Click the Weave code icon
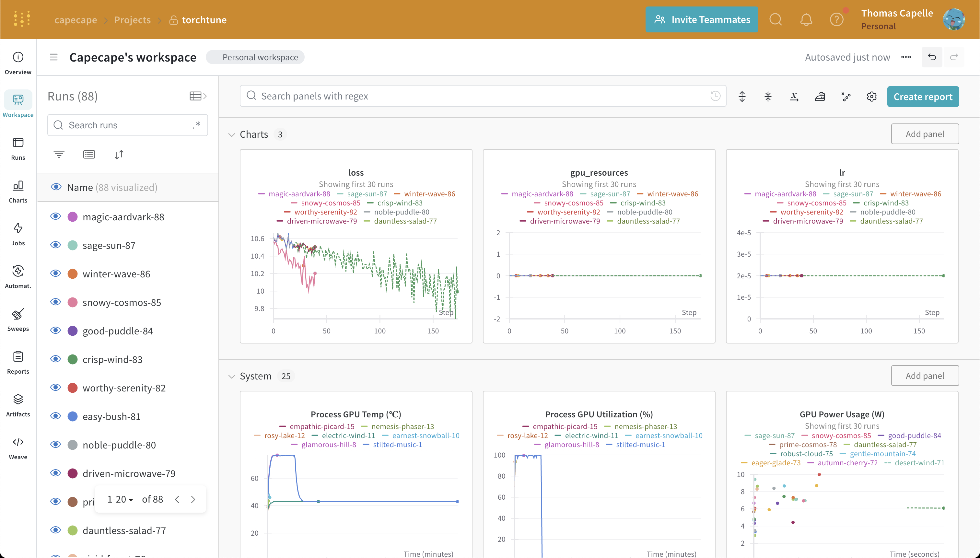The height and width of the screenshot is (558, 980). click(18, 442)
